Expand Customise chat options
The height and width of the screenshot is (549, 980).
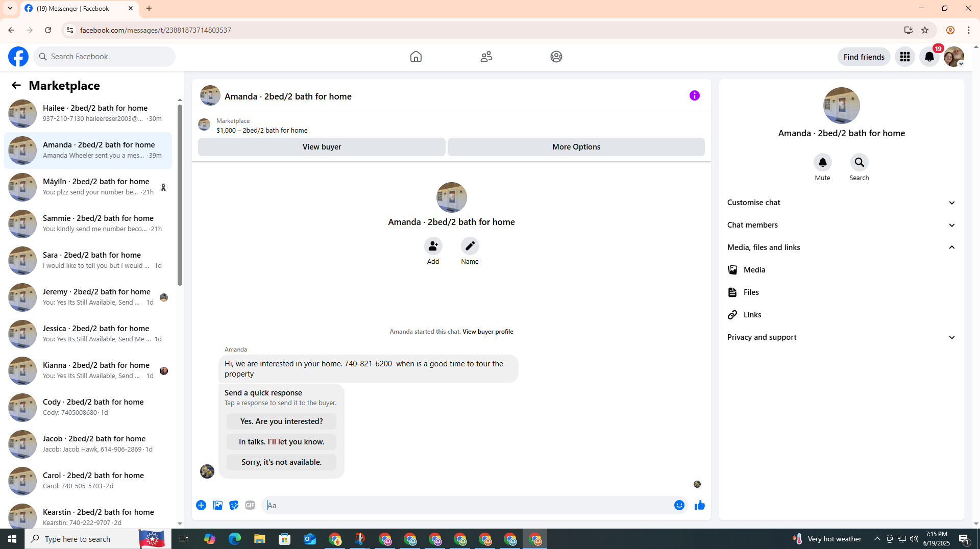tap(842, 203)
